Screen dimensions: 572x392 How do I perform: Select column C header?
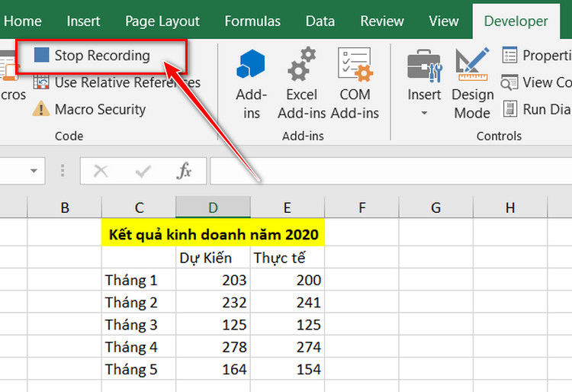[x=139, y=207]
